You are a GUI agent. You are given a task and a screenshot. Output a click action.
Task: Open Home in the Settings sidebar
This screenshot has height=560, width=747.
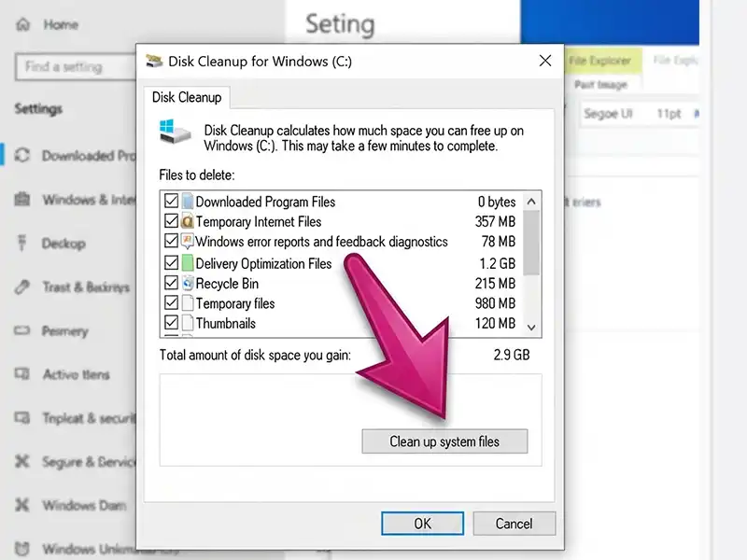click(61, 24)
